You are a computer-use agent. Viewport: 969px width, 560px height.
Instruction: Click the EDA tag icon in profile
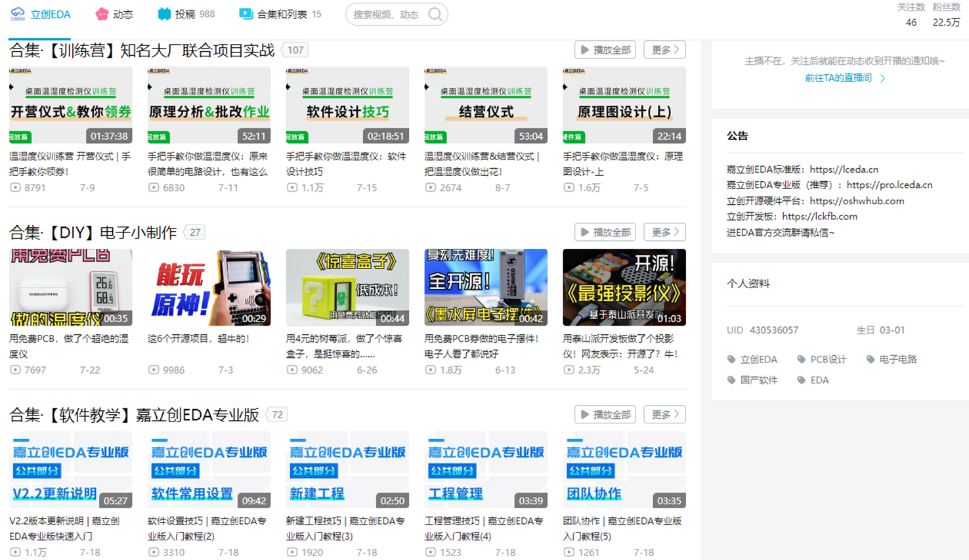tap(801, 380)
